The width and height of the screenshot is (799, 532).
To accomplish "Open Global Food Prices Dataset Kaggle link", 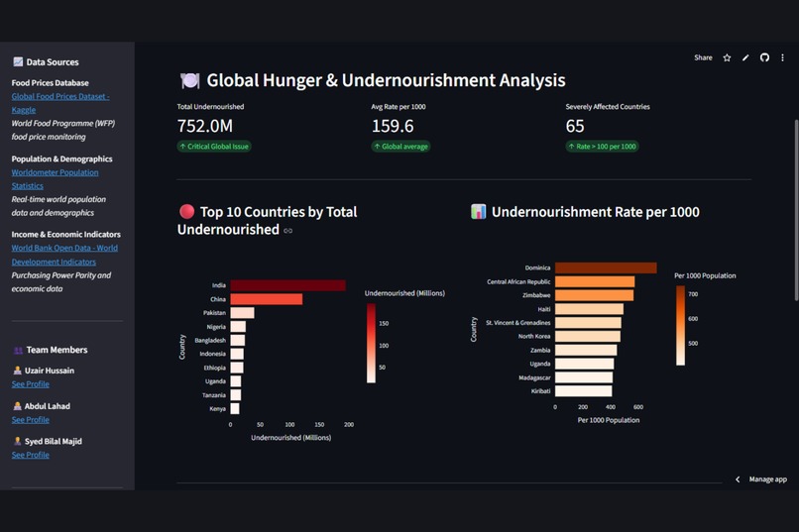I will (x=60, y=103).
